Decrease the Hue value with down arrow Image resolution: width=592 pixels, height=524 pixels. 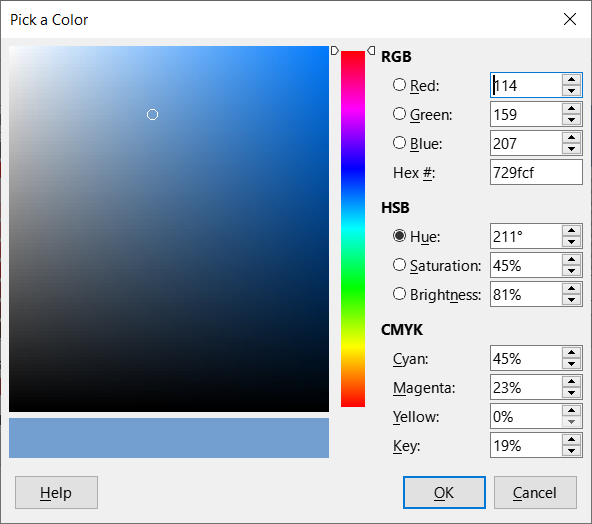[x=571, y=242]
